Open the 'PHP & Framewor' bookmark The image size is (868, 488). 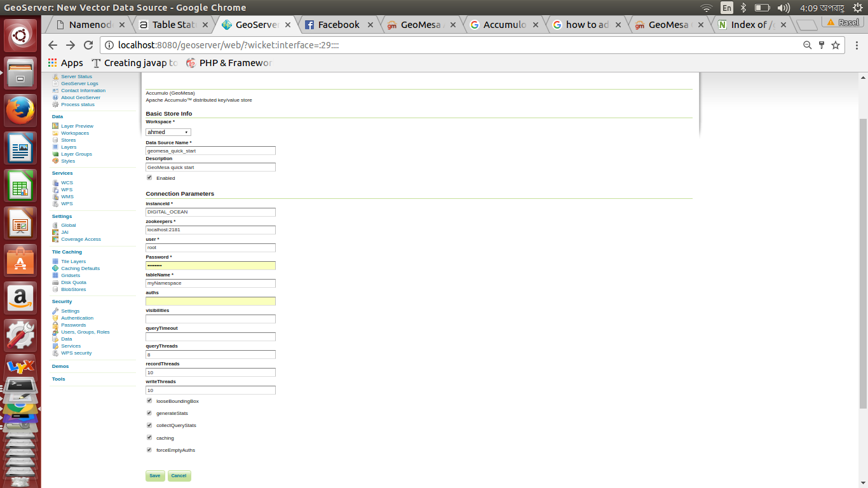229,63
